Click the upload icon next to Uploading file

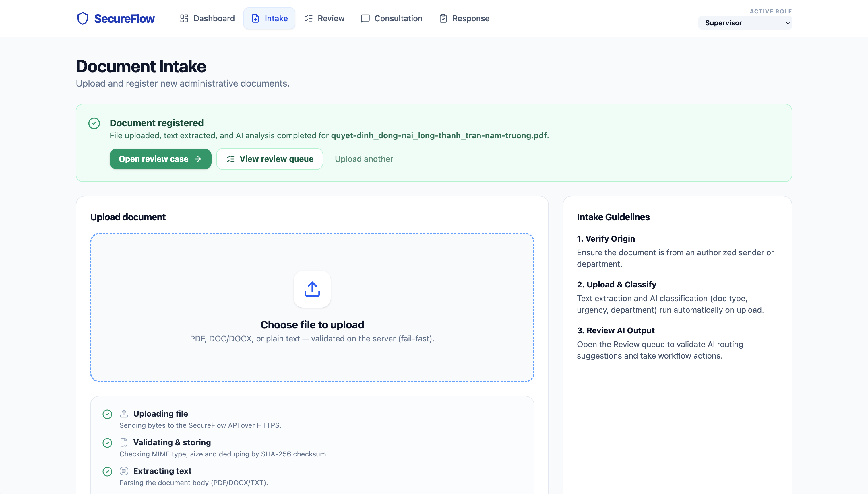(124, 414)
